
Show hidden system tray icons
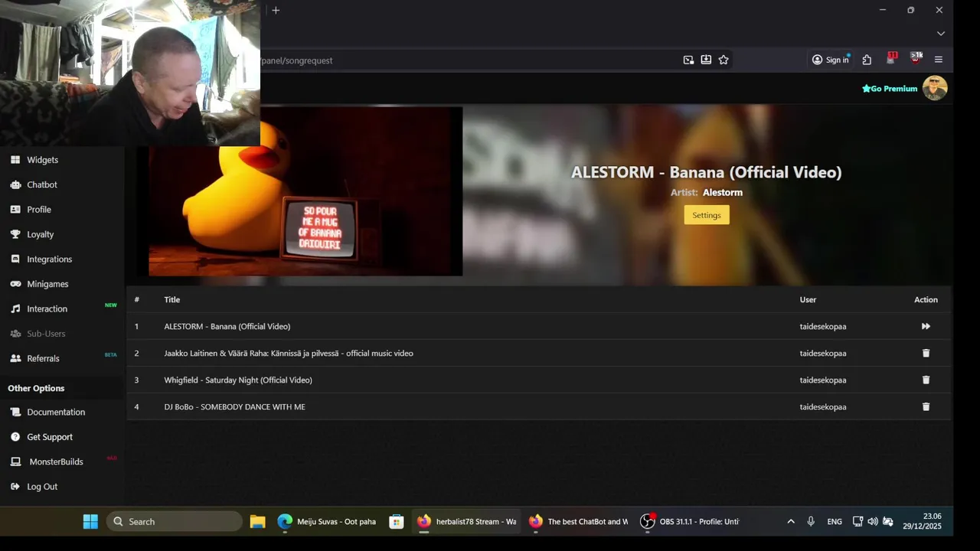791,521
